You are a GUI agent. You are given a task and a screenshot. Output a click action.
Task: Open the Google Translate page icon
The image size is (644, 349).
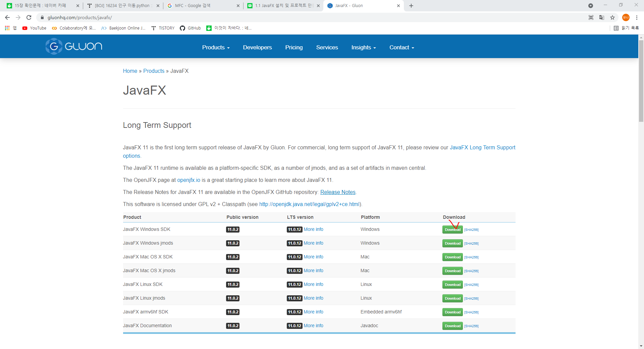coord(602,17)
